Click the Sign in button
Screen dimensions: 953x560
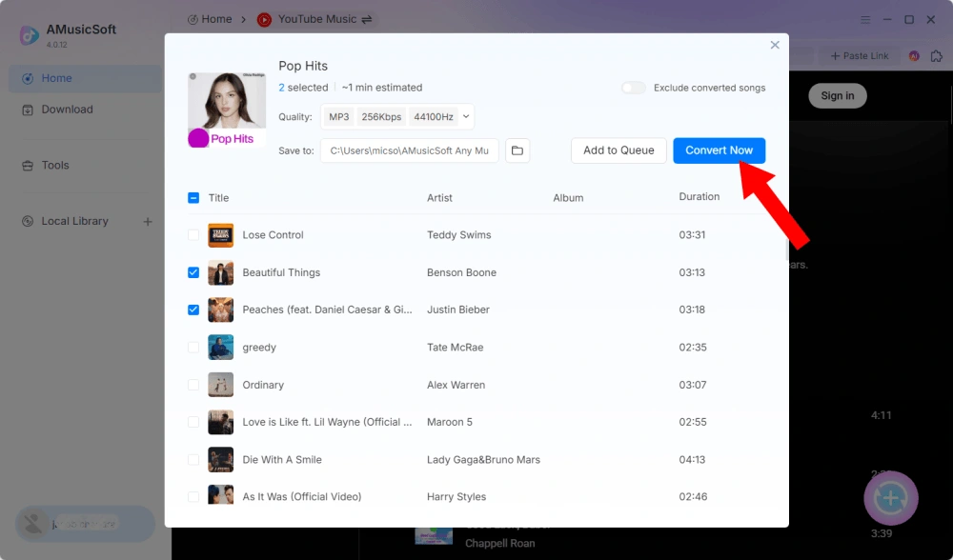pyautogui.click(x=837, y=95)
